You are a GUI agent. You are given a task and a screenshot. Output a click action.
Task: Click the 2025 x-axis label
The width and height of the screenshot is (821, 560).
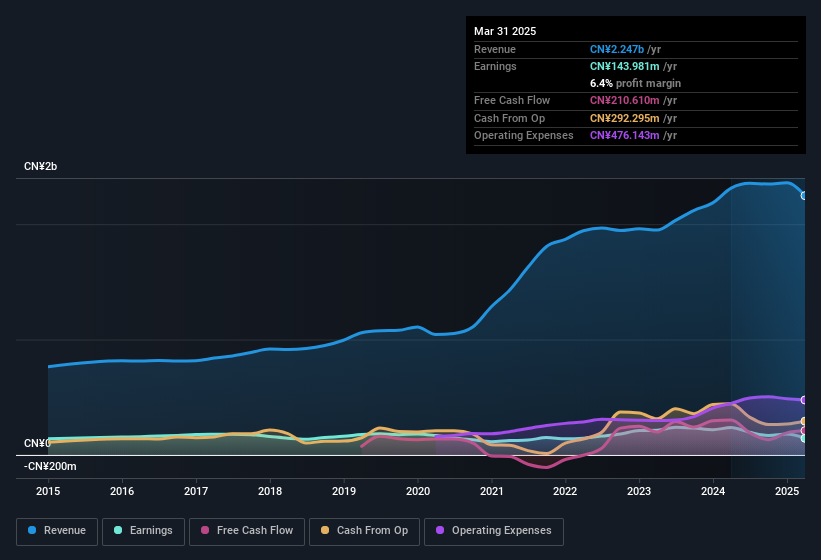coord(787,491)
